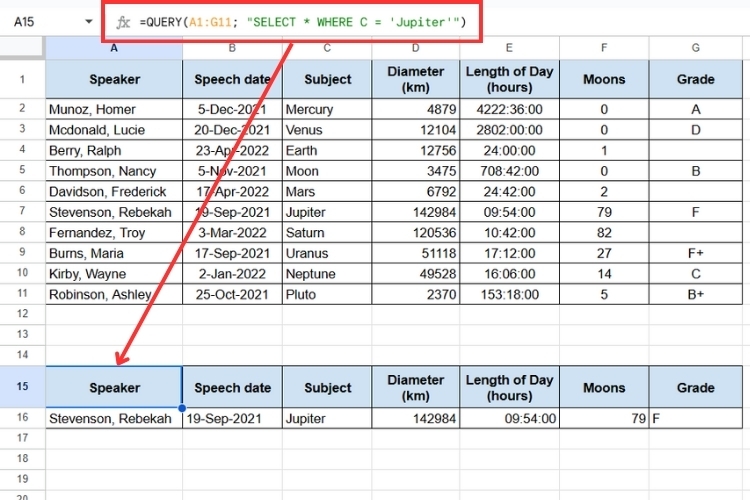The height and width of the screenshot is (500, 750).
Task: Click the select-all corner box
Action: point(22,48)
